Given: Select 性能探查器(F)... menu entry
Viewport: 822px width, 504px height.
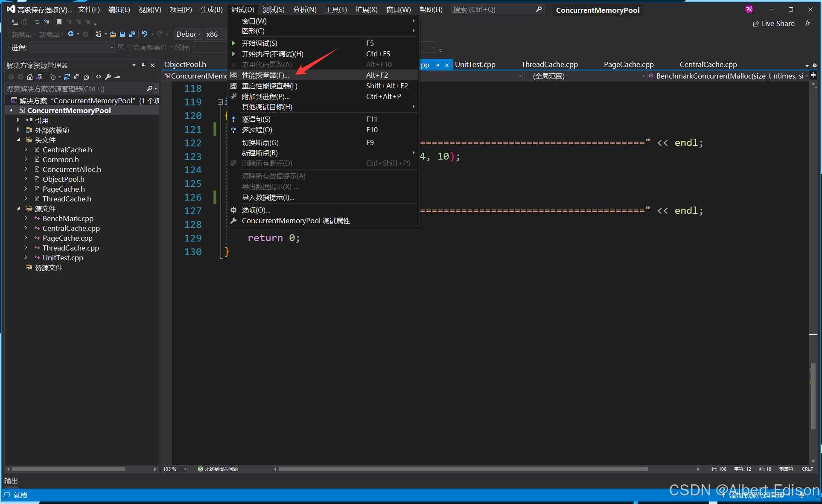Looking at the screenshot, I should (265, 75).
